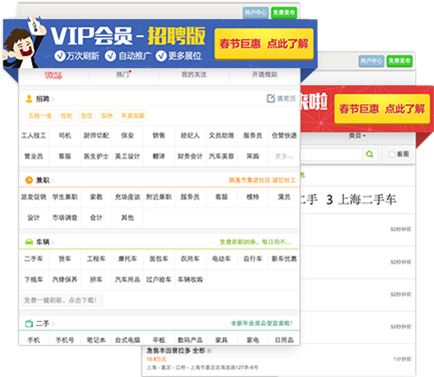434x377 pixels.
Task: Select the 包住 tag
Action: point(87,116)
